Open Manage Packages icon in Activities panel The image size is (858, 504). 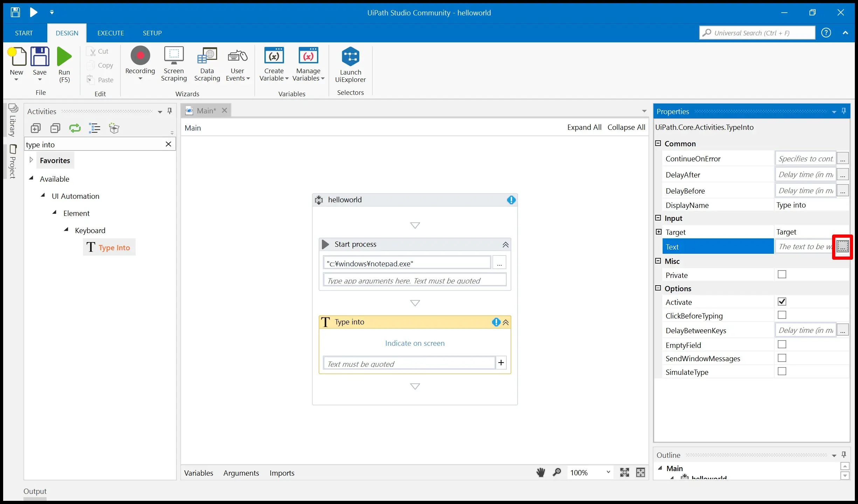click(x=114, y=128)
